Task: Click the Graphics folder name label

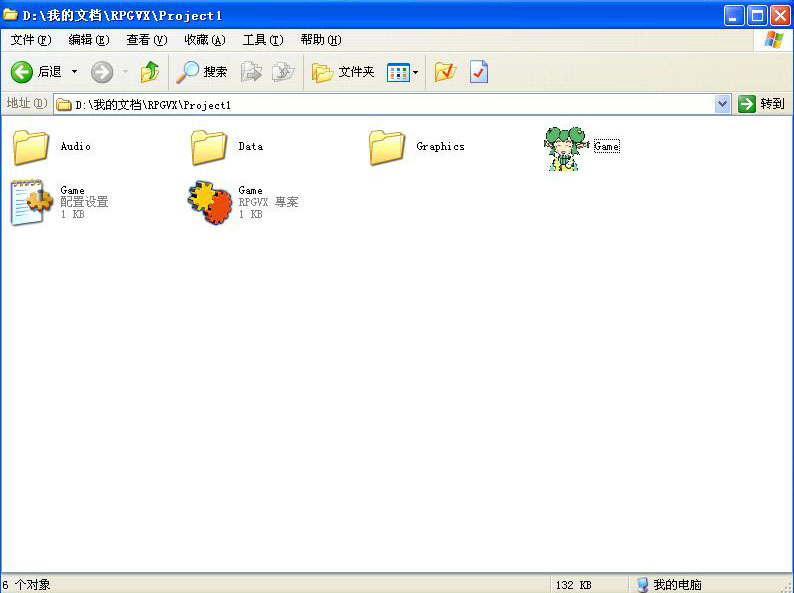Action: coord(440,146)
